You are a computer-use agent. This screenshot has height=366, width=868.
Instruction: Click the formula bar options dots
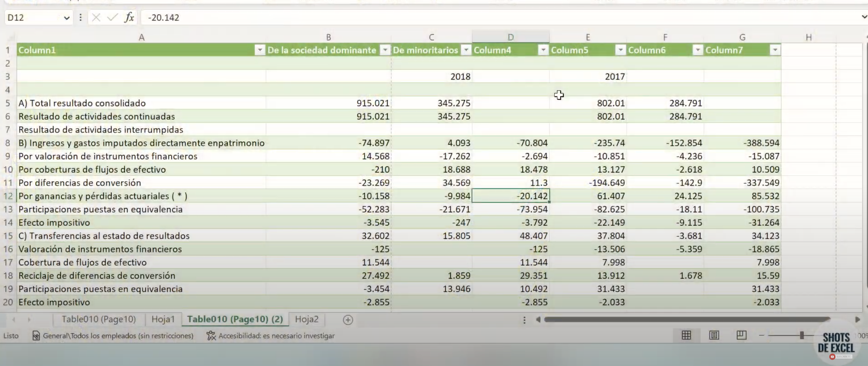pyautogui.click(x=80, y=17)
